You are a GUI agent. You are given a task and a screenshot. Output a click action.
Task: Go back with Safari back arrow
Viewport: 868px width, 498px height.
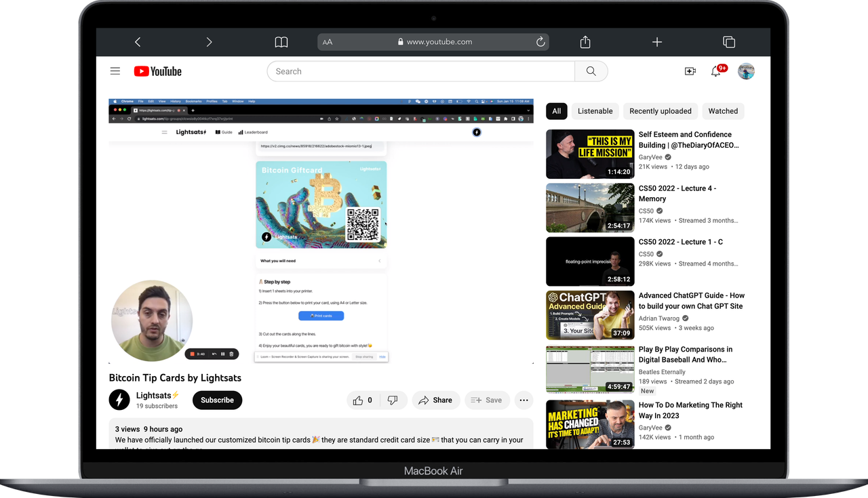point(138,42)
